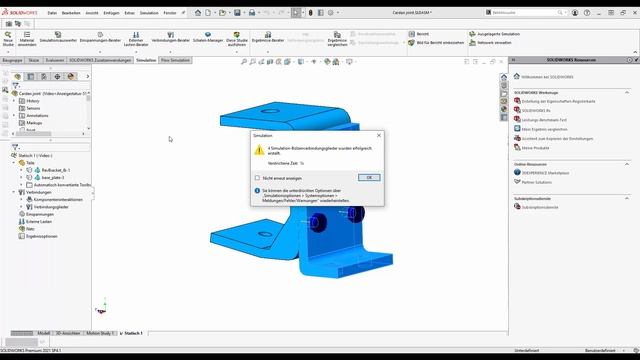Viewport: 640px width, 360px height.
Task: Select the Einspannungen tree item
Action: [x=40, y=214]
